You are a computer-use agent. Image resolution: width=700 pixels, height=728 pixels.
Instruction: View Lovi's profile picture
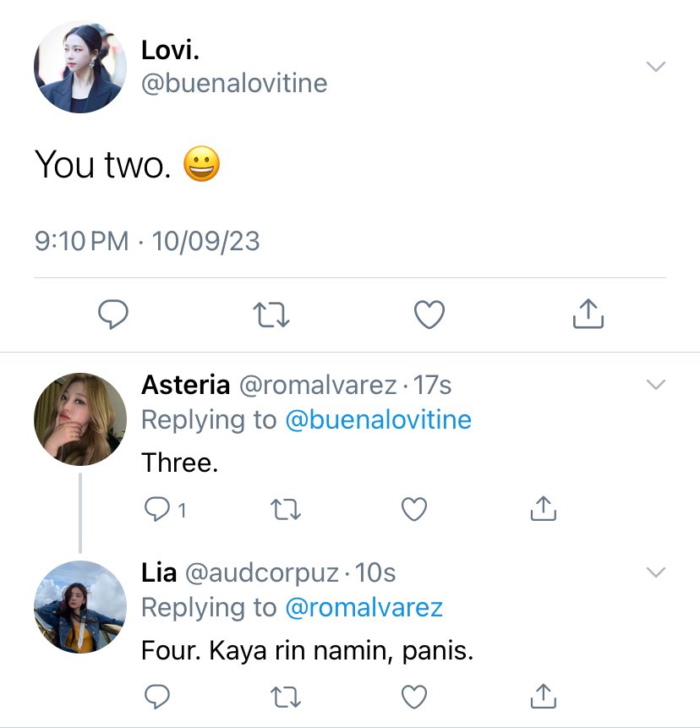(80, 67)
